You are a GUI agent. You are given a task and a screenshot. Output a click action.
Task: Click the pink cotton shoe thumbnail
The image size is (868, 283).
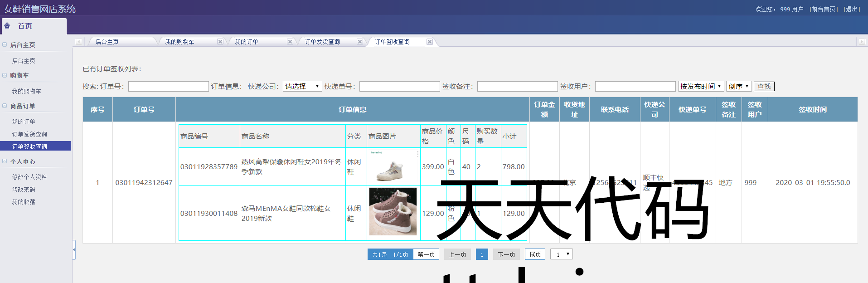393,212
